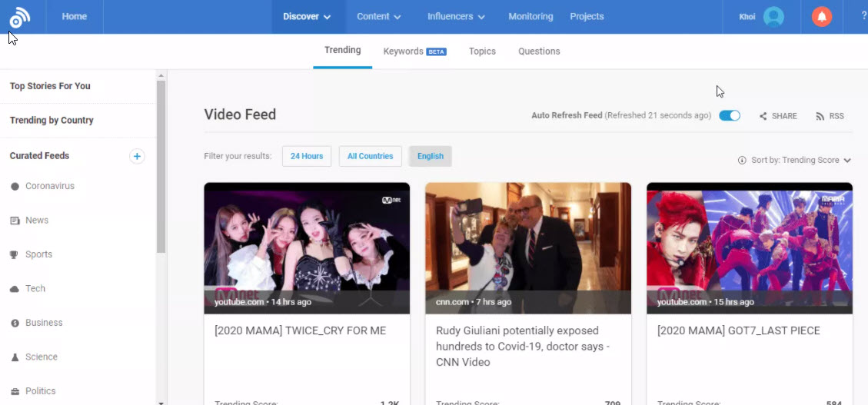This screenshot has height=405, width=868.
Task: Open Projects in the top navigation
Action: tap(587, 17)
